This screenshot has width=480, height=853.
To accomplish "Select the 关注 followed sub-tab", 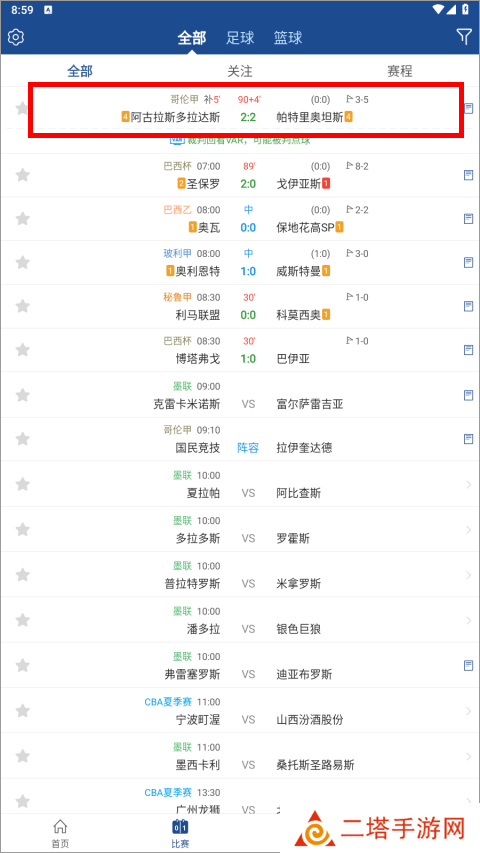I will click(240, 71).
